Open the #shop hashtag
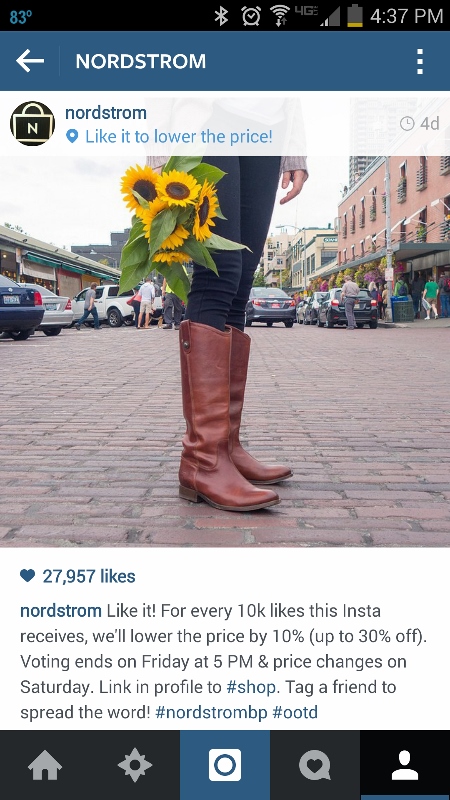This screenshot has width=450, height=800. coord(251,687)
